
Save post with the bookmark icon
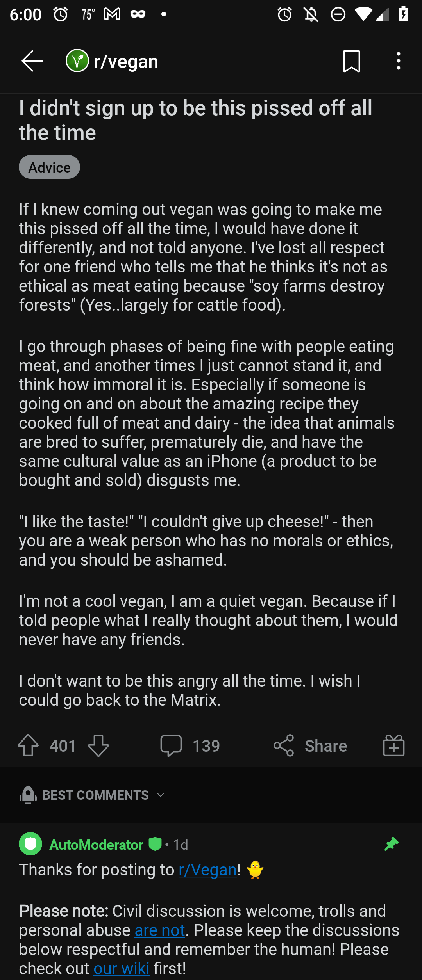[351, 61]
